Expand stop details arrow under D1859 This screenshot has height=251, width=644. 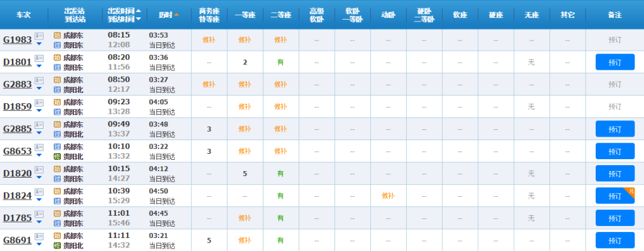pos(39,110)
